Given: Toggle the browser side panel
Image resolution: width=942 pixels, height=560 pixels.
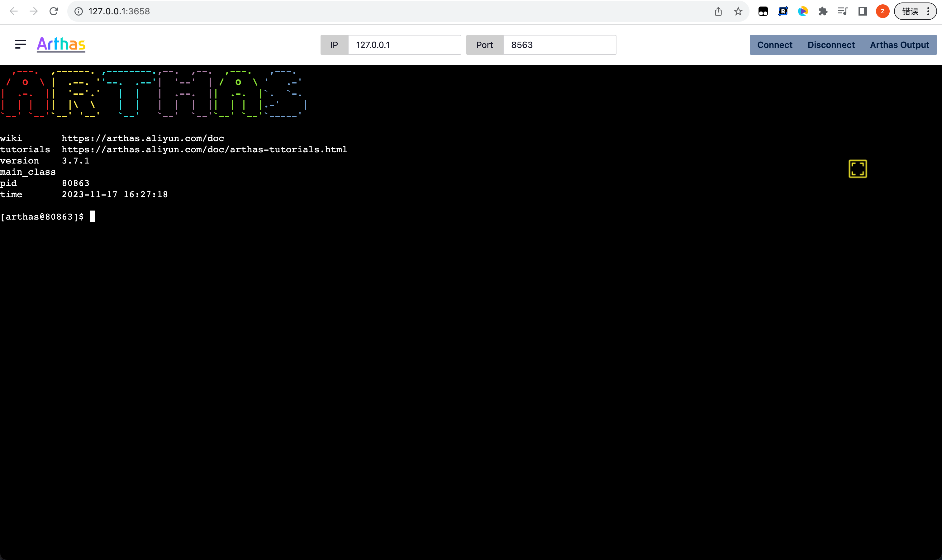Looking at the screenshot, I should pos(863,11).
